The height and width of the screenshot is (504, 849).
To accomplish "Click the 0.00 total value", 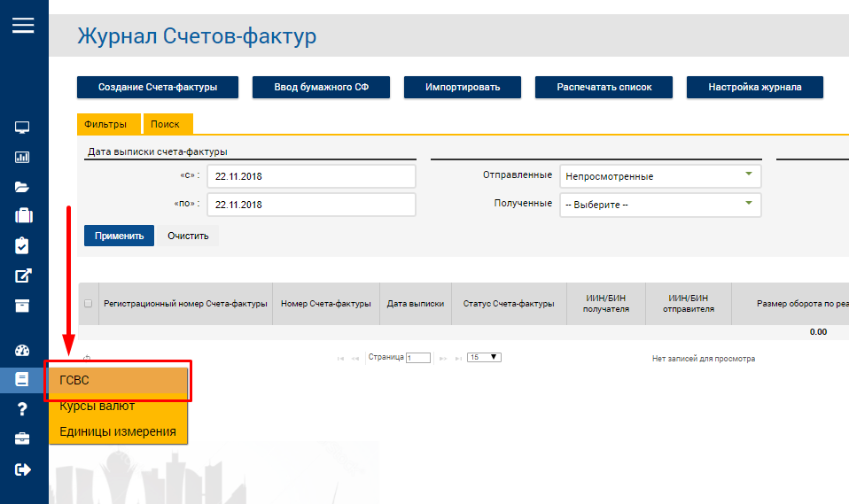I will (x=818, y=332).
